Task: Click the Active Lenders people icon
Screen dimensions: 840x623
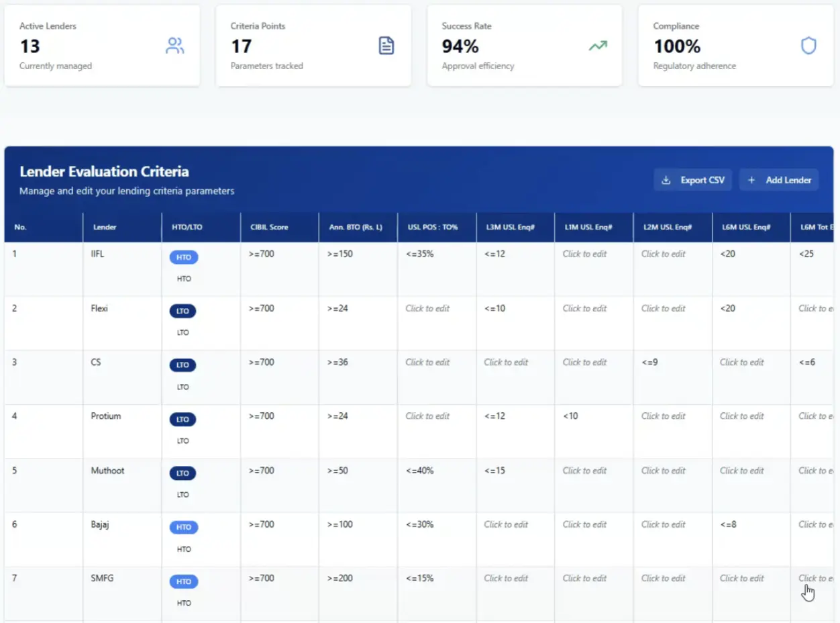Action: [174, 46]
